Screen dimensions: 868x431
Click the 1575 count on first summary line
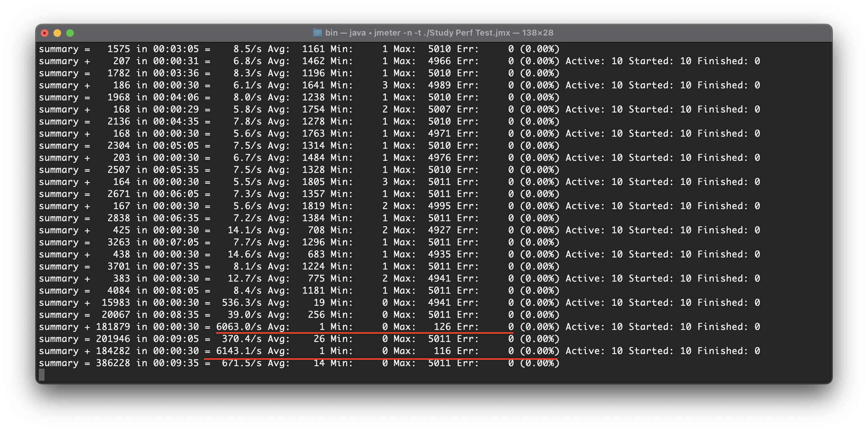coord(119,49)
